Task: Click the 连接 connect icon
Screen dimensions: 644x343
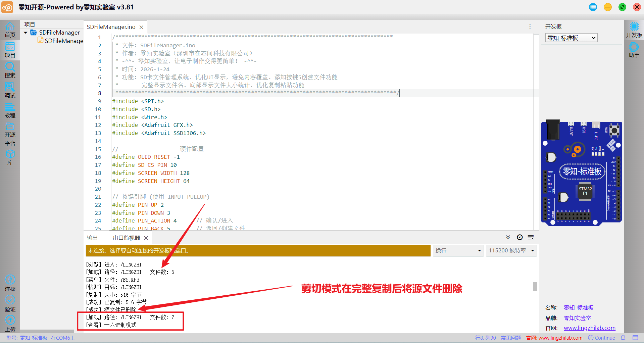Action: pos(10,284)
